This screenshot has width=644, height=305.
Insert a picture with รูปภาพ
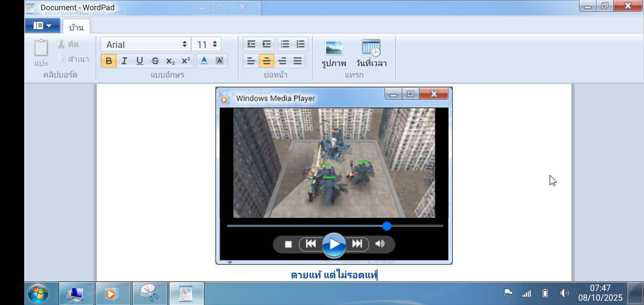334,53
